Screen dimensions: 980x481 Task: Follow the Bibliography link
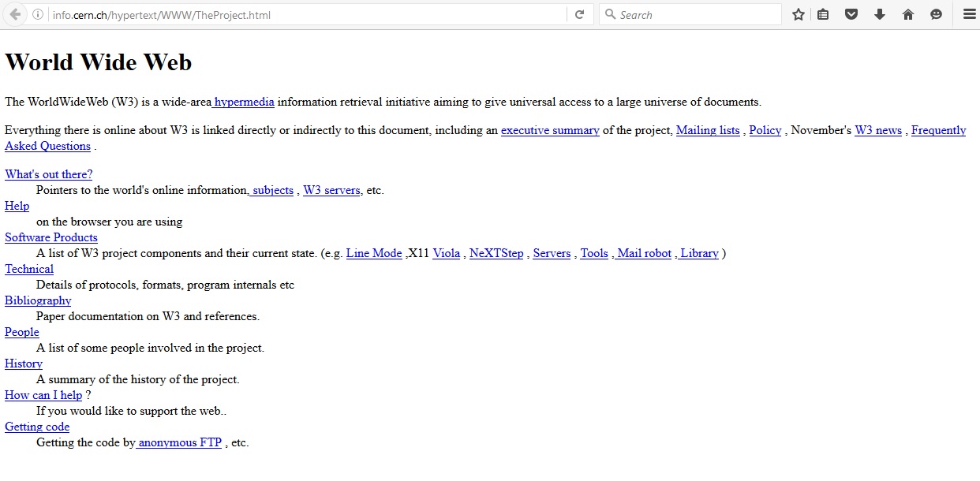click(x=38, y=300)
